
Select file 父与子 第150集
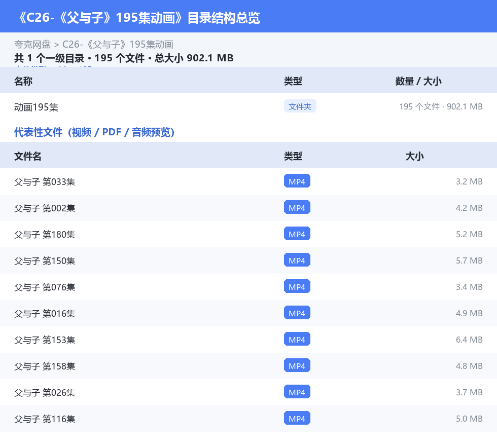[x=45, y=260]
